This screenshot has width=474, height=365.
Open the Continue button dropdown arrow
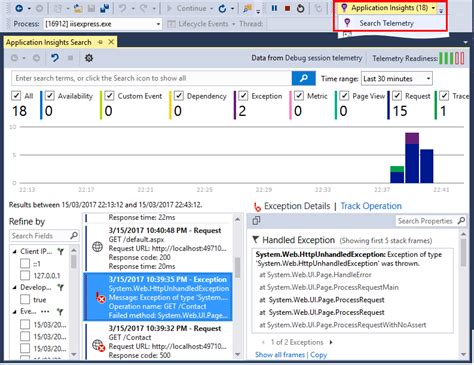click(212, 9)
